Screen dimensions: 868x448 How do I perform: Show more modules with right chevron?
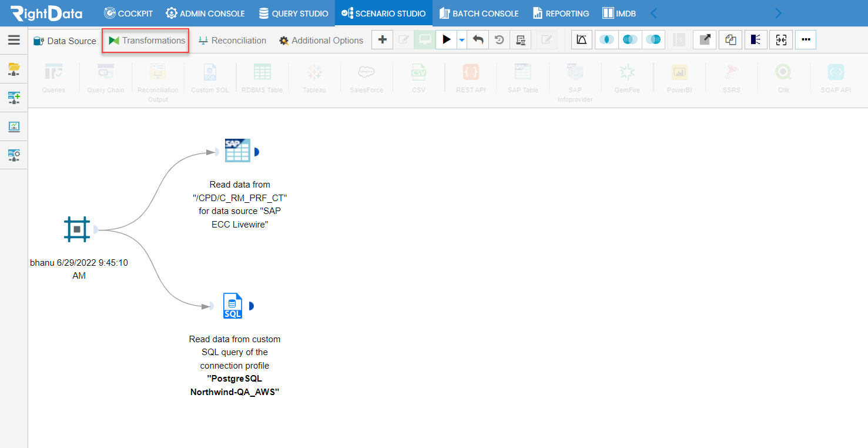pyautogui.click(x=779, y=13)
